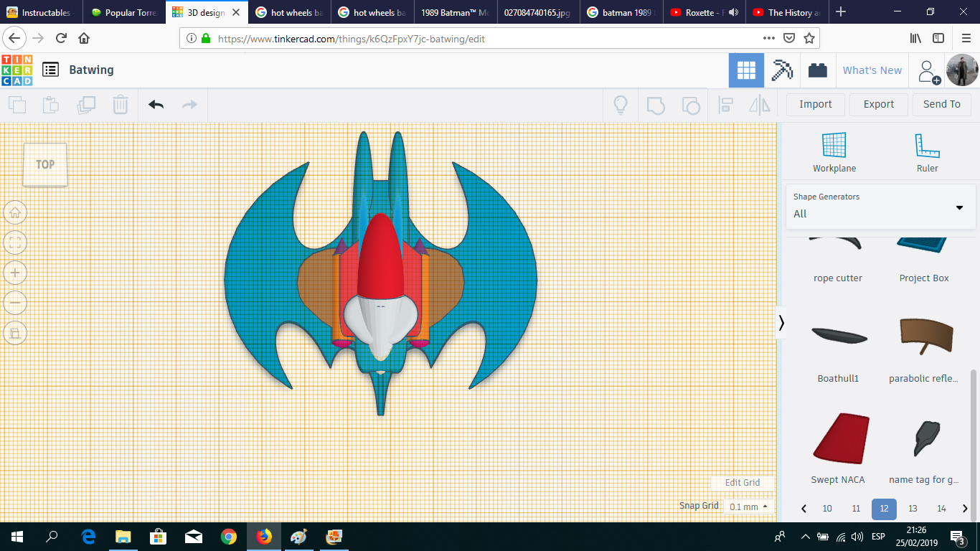Mute volume from the taskbar speaker
This screenshot has height=551, width=980.
859,536
